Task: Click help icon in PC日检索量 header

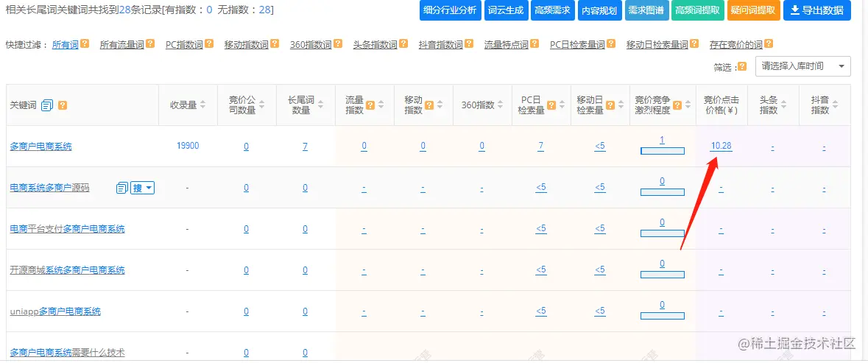Action: tap(551, 105)
